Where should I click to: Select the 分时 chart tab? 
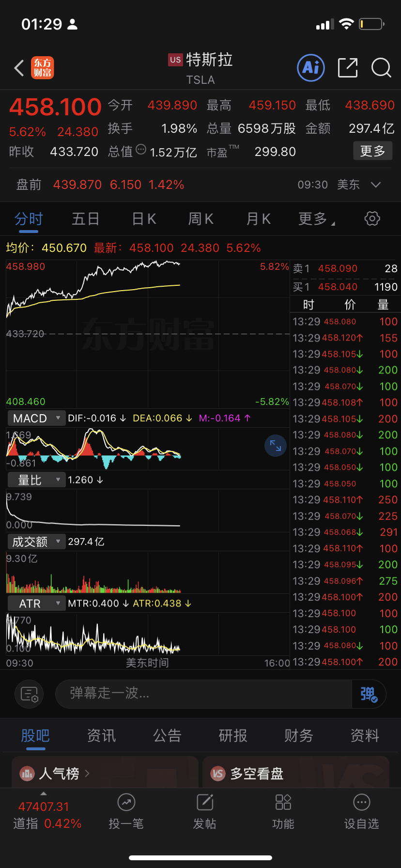click(29, 219)
